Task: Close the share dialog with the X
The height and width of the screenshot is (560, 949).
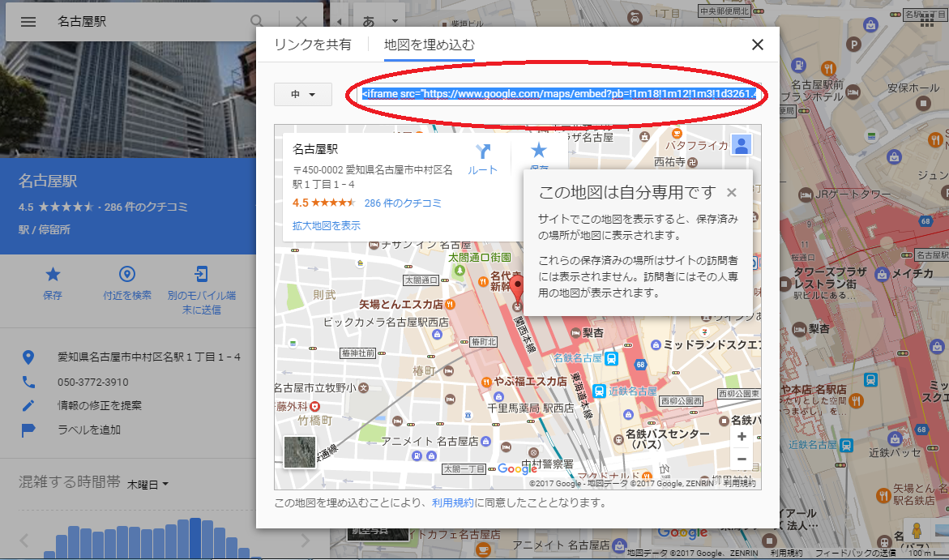Action: [757, 45]
